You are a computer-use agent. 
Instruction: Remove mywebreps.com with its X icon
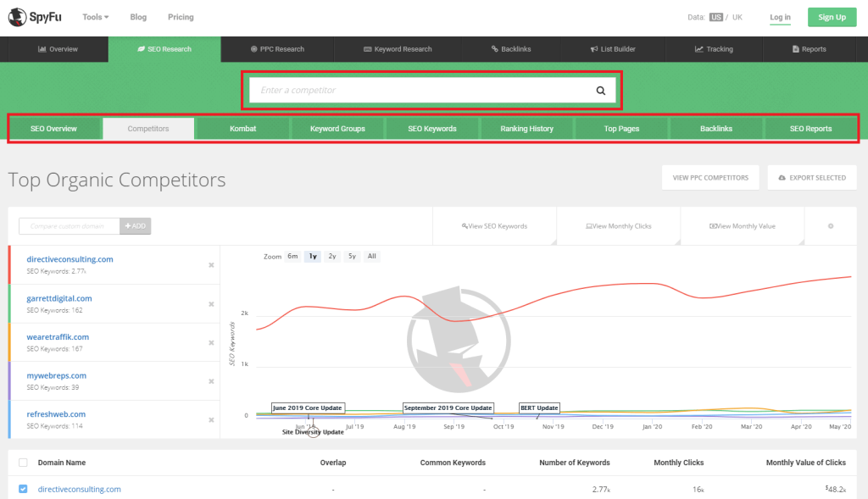pos(211,381)
